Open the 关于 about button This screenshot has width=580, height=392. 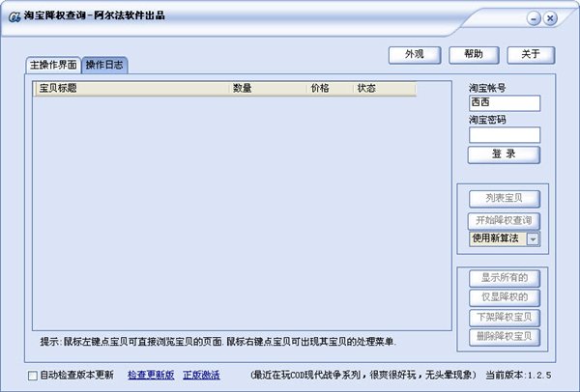click(531, 55)
